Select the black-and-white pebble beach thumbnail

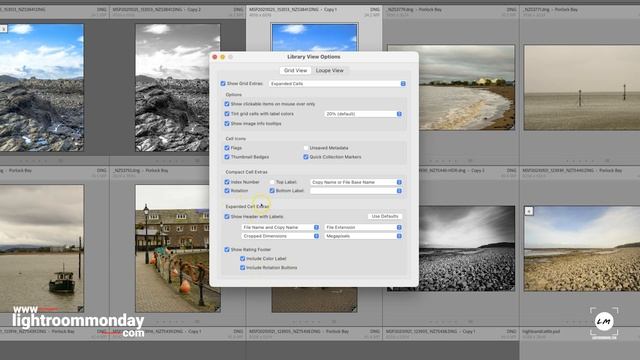(x=467, y=249)
